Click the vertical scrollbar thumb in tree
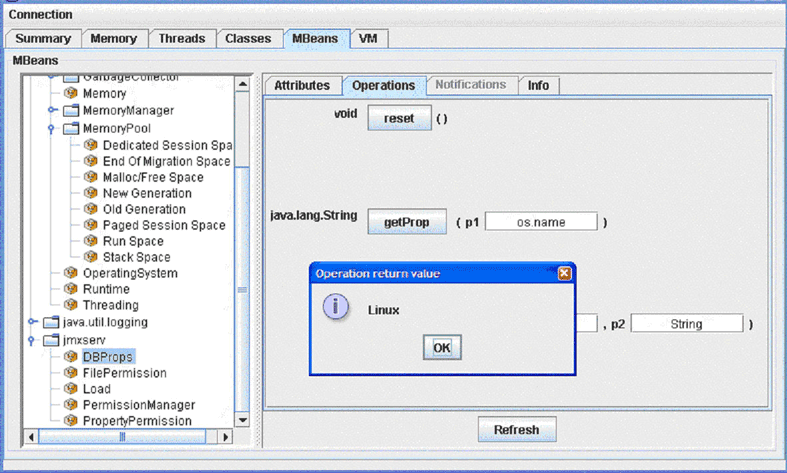 [x=242, y=290]
